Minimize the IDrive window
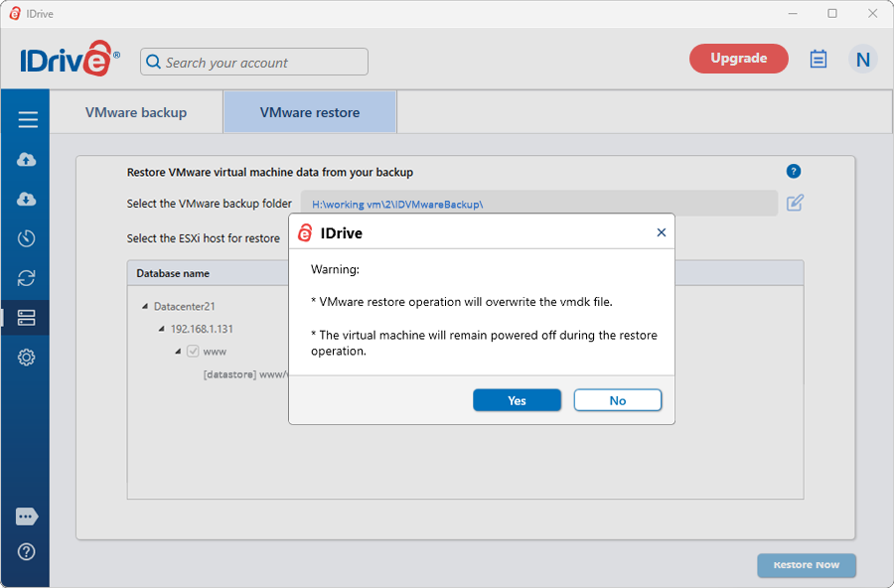The width and height of the screenshot is (894, 588). point(793,13)
